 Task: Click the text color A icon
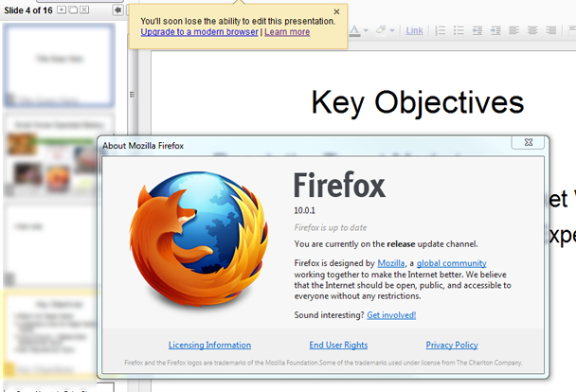354,30
